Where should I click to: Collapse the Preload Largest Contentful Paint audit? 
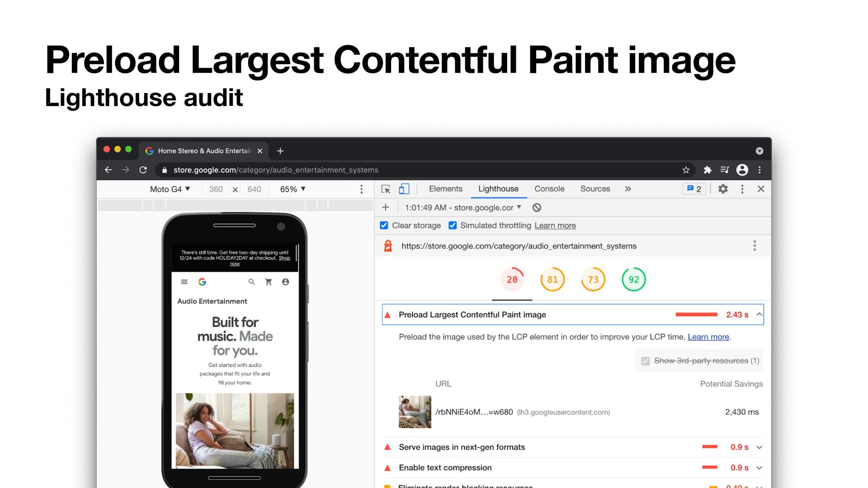759,314
